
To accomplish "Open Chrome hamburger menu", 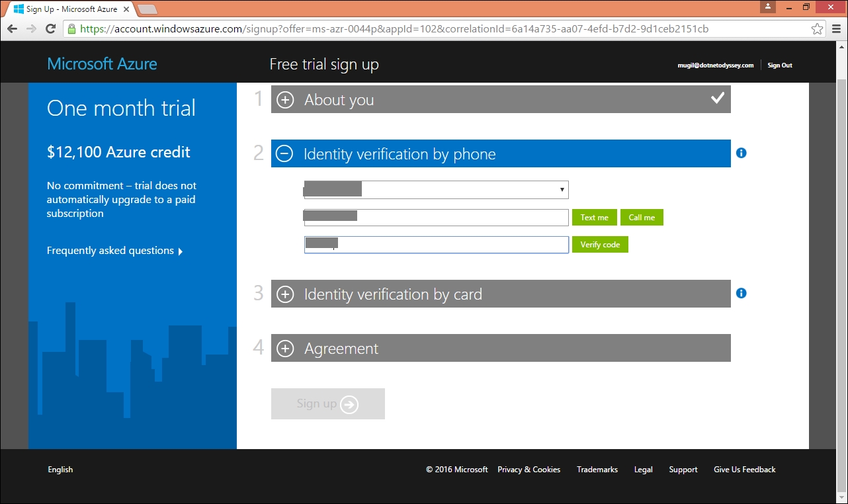I will 836,29.
